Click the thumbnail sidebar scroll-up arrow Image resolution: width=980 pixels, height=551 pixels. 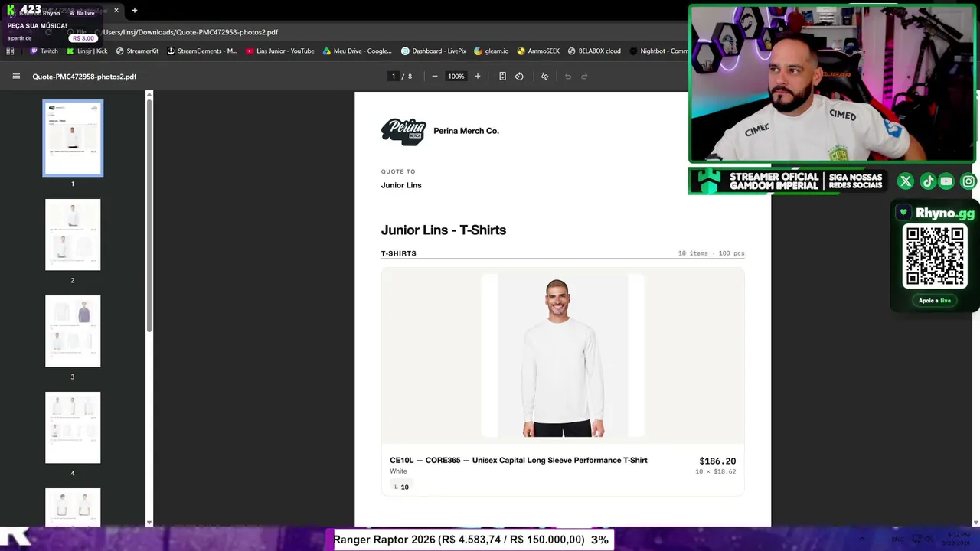pyautogui.click(x=149, y=95)
